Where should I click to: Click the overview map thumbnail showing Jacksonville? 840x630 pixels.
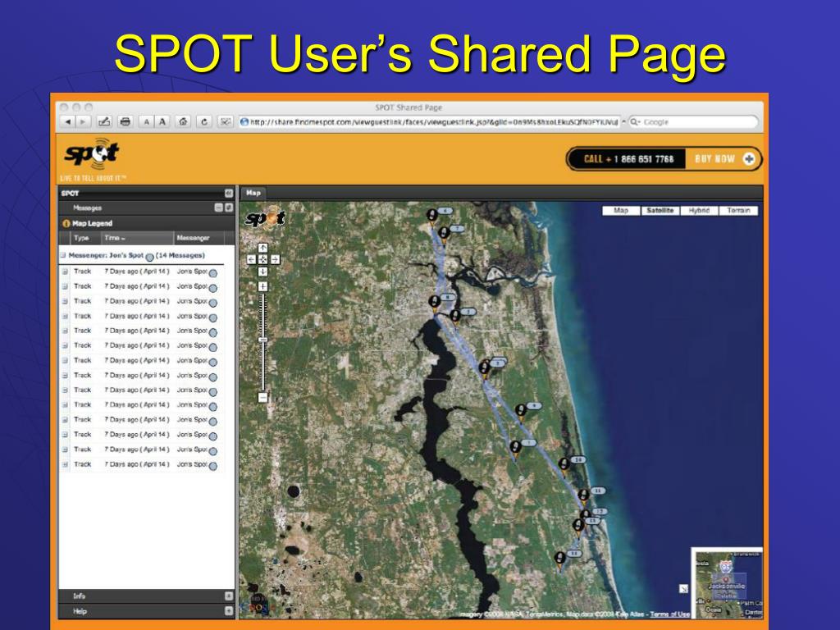[x=727, y=584]
